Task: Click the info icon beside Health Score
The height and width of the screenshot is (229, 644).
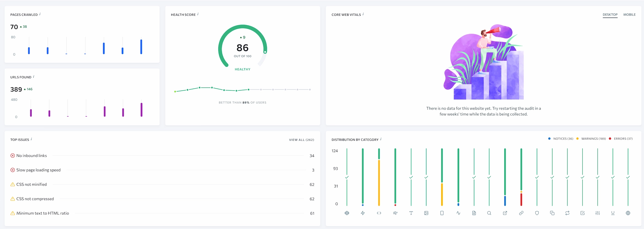Action: click(198, 14)
